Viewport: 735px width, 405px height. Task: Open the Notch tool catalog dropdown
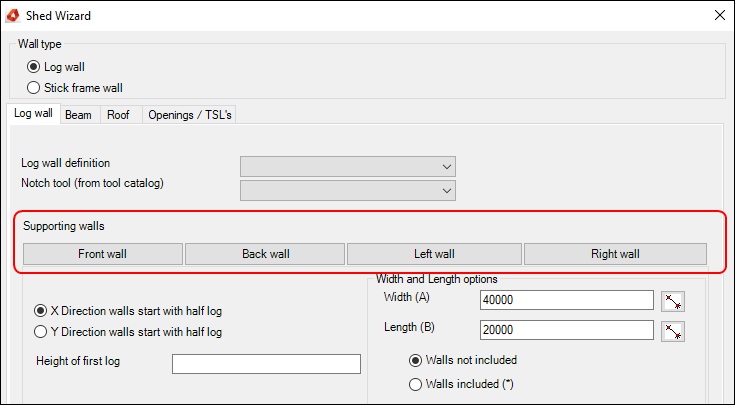(x=348, y=191)
